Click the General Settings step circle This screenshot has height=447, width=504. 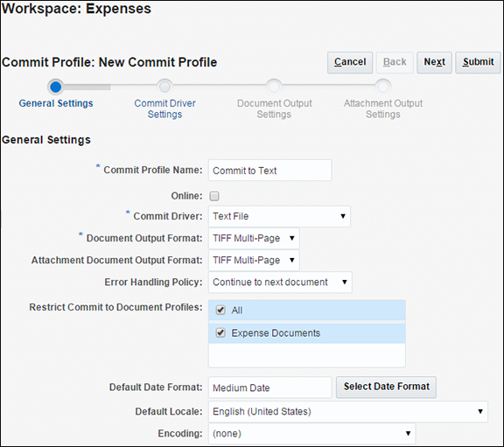[56, 87]
